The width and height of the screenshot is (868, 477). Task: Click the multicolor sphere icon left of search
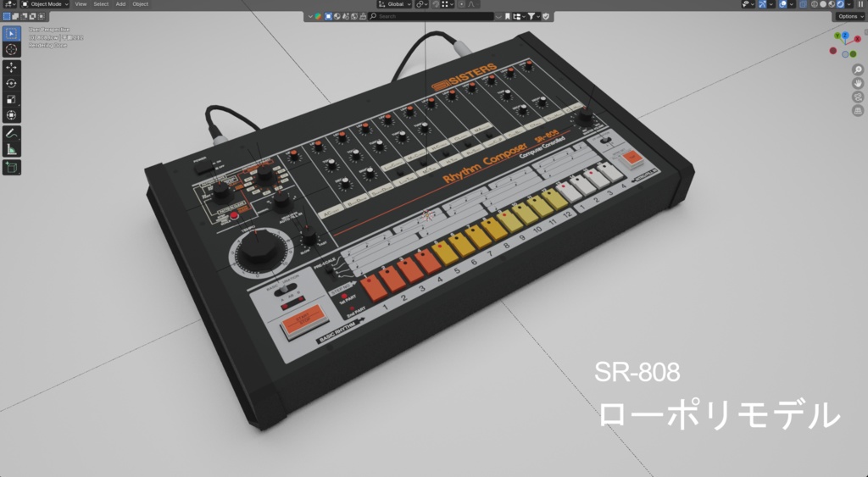click(x=318, y=16)
